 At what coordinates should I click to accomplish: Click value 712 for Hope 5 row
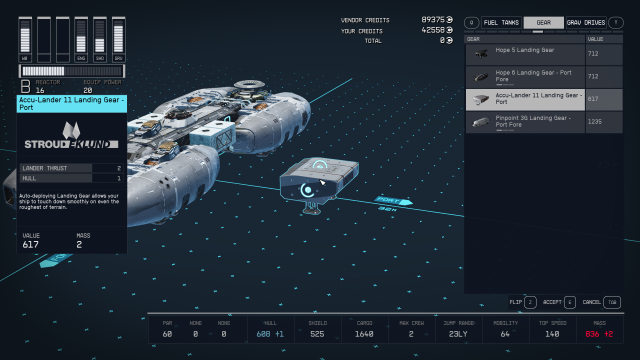click(593, 53)
